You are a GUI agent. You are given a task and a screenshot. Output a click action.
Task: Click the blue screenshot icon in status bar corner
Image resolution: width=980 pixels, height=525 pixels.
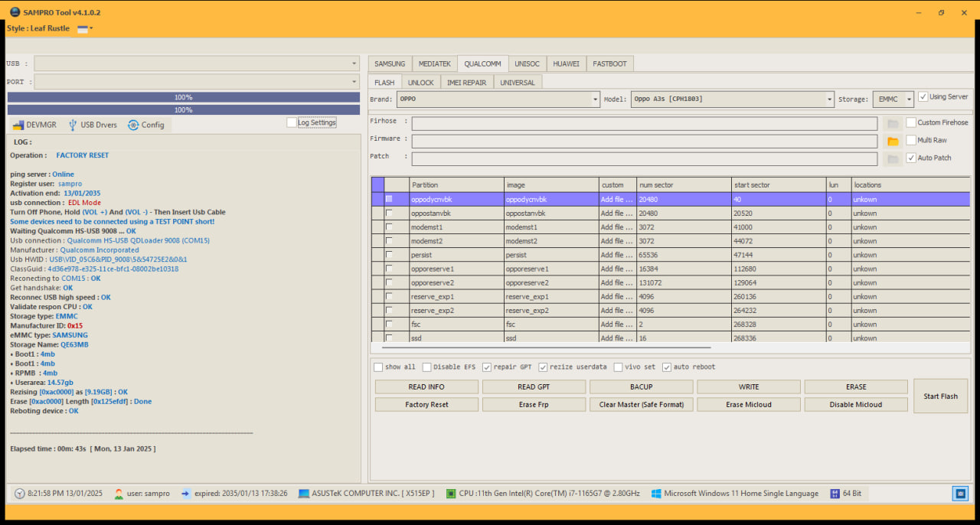[x=960, y=494]
